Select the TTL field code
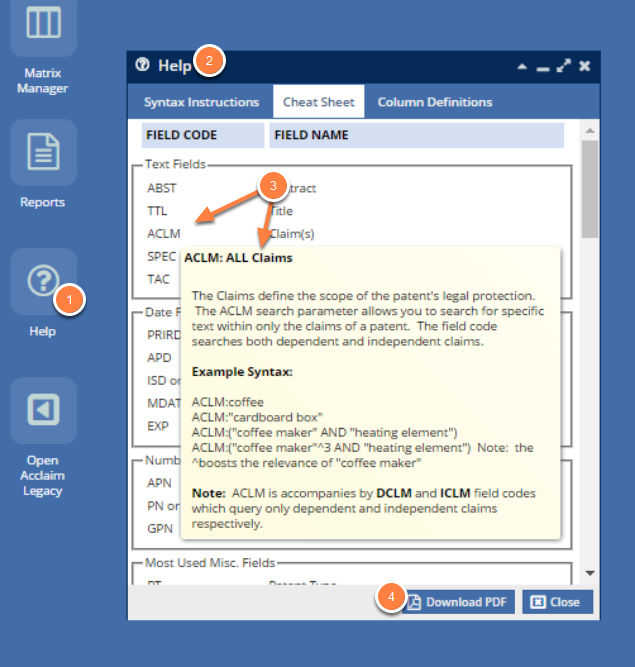635x667 pixels. coord(157,211)
